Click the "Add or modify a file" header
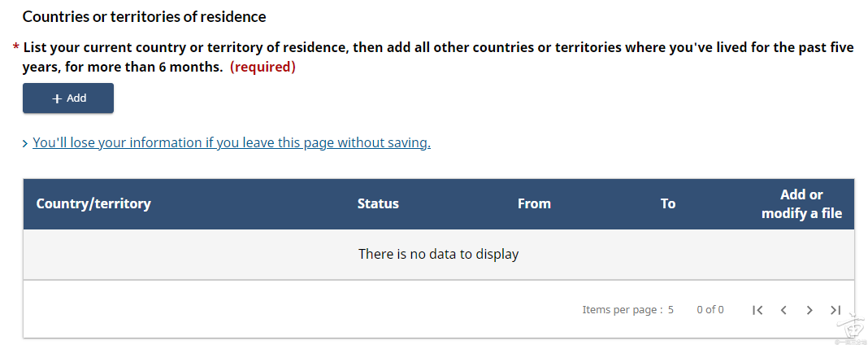Viewport: 868px width, 345px height. [801, 204]
